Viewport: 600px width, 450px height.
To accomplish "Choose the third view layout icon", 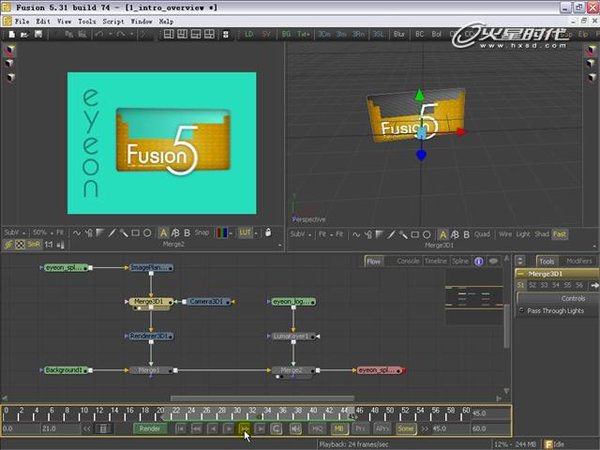I will click(196, 34).
